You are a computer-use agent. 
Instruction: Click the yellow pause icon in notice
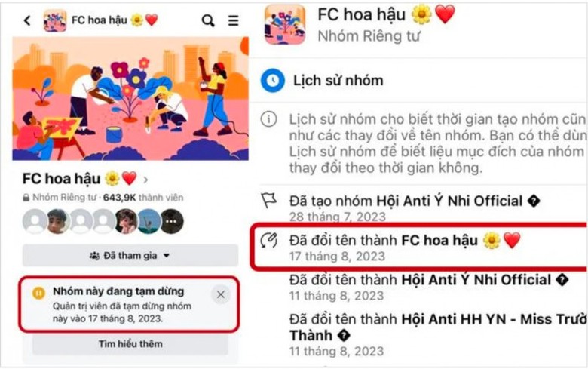38,293
